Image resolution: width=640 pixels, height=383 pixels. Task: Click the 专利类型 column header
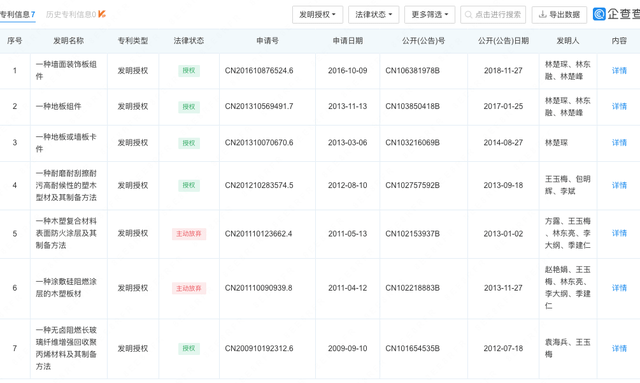click(x=133, y=41)
